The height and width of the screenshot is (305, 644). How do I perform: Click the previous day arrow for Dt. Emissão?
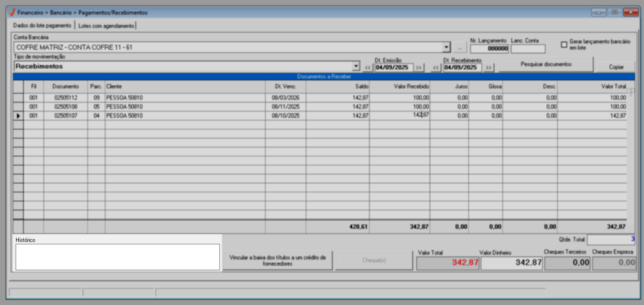(368, 68)
